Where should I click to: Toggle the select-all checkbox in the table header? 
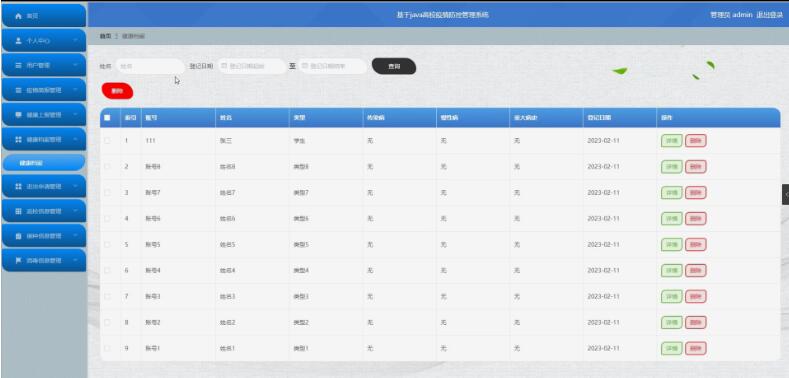click(x=107, y=118)
